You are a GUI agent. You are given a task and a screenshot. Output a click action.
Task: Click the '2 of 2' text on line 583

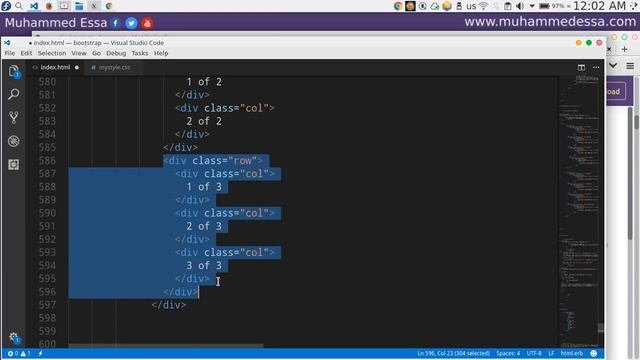[204, 121]
